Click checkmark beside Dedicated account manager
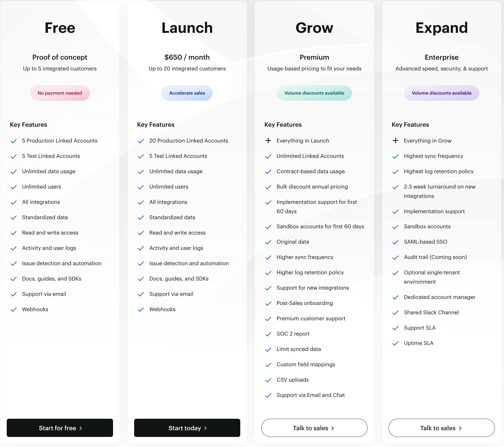The height and width of the screenshot is (447, 504). (x=395, y=297)
